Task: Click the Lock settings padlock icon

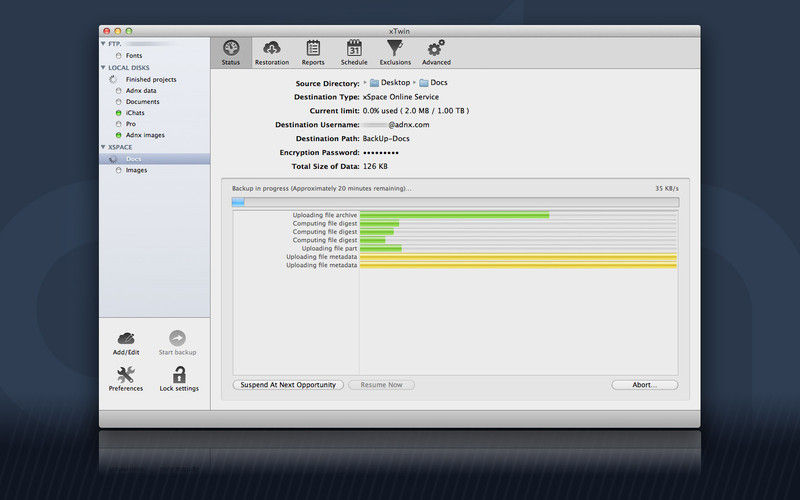Action: click(x=179, y=375)
